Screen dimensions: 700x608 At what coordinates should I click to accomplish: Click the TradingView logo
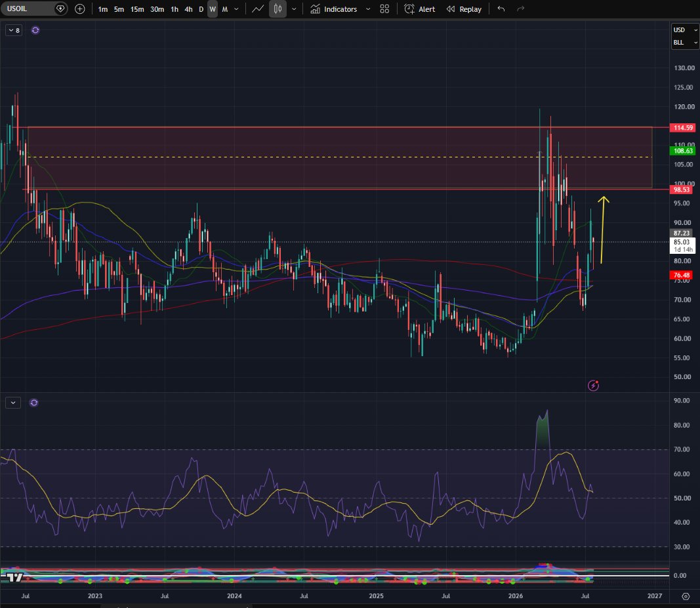point(14,578)
